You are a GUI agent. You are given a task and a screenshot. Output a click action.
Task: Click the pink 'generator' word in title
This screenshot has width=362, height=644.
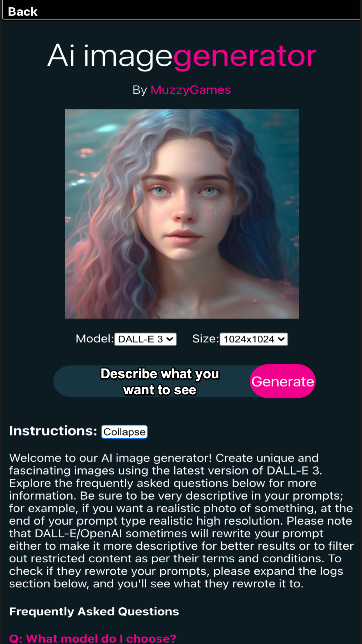245,56
